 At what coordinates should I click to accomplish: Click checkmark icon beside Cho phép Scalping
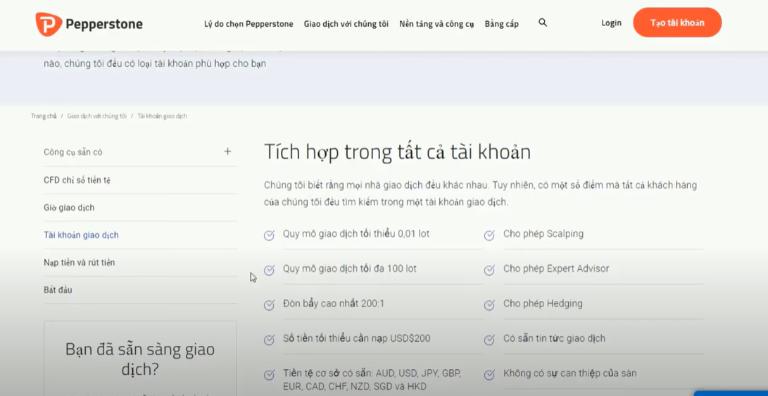(489, 236)
